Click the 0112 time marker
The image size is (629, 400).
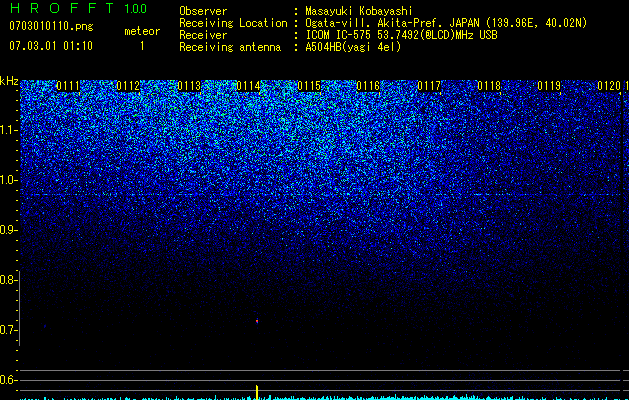coord(128,86)
